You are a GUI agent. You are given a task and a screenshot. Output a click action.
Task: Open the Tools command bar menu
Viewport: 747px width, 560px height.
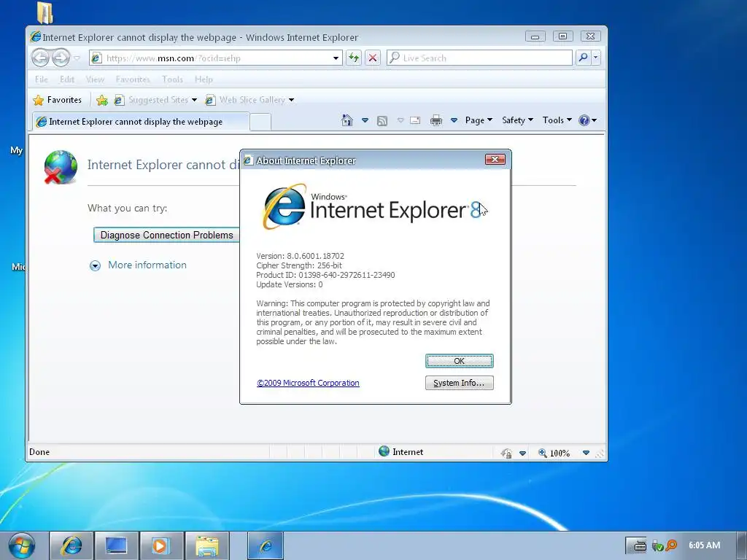pos(557,120)
